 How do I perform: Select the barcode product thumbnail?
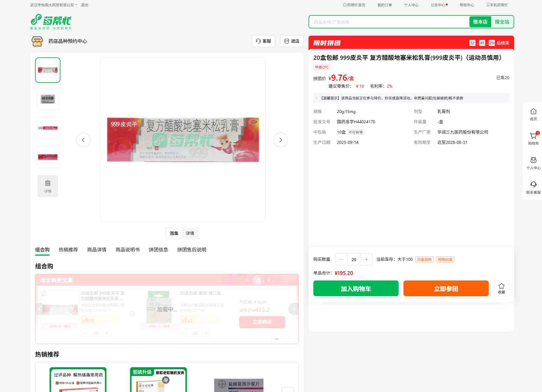coord(48,99)
